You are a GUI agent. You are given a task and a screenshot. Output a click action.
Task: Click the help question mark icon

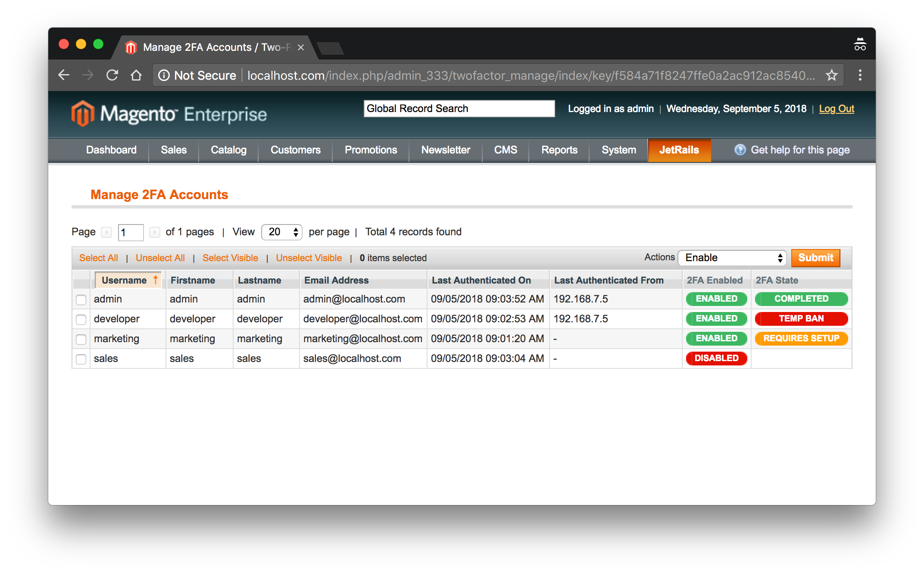(740, 150)
